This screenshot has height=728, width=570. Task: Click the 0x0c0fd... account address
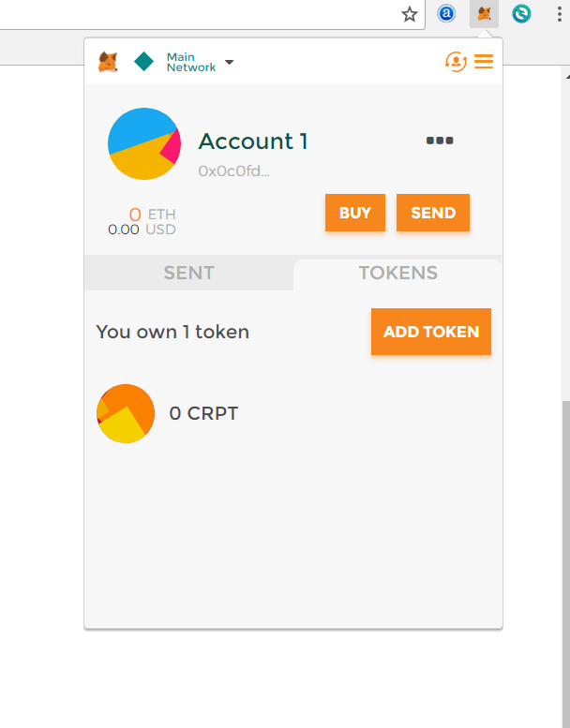(233, 171)
